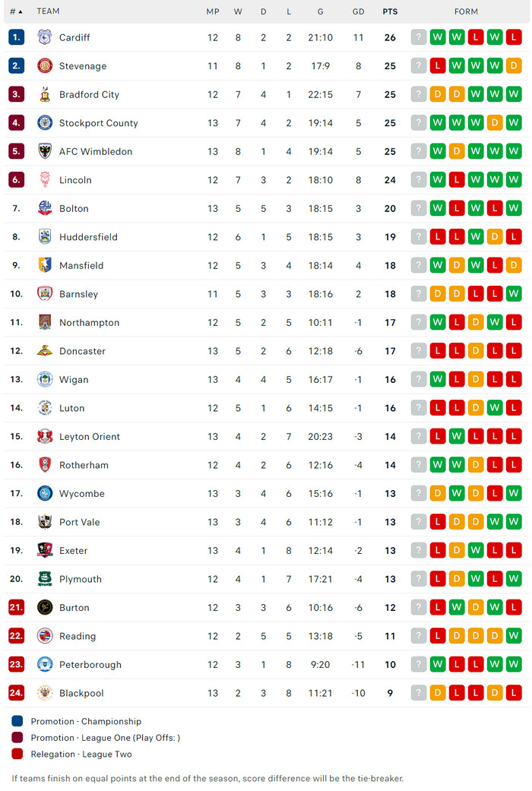Click Huddersfield's most recent loss form badge
532x791 pixels.
[x=514, y=237]
